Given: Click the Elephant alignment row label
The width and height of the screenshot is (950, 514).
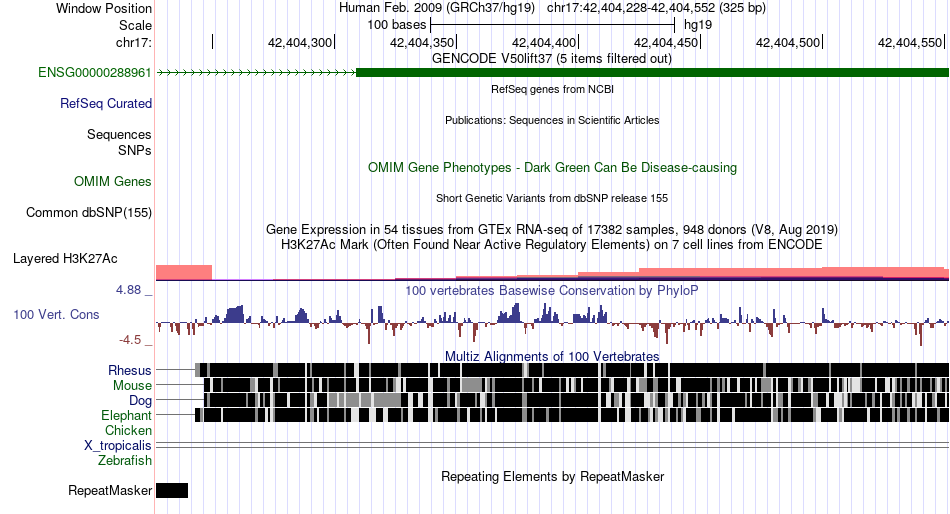Looking at the screenshot, I should point(126,416).
